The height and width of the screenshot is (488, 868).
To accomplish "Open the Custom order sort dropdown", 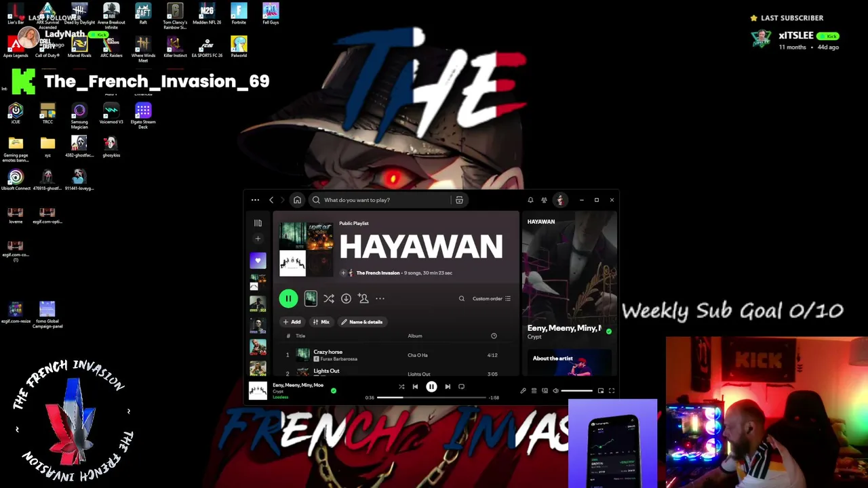I will 492,298.
